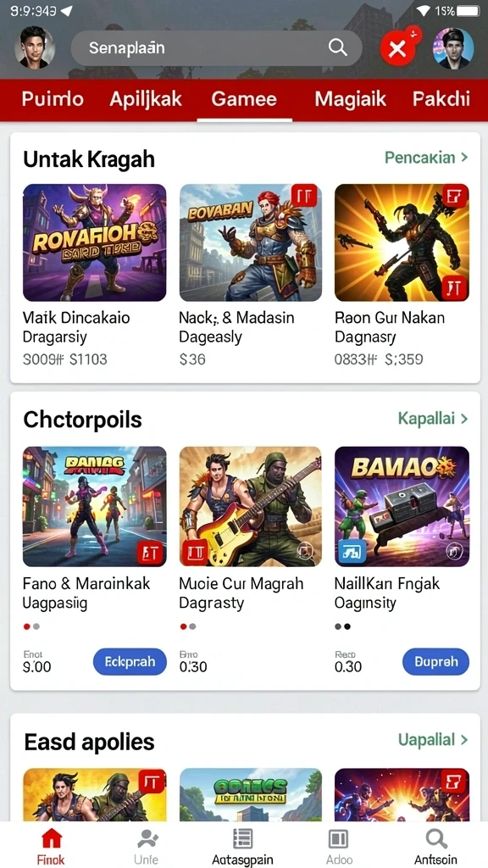
Task: Tap the red X notification icon
Action: coord(397,48)
